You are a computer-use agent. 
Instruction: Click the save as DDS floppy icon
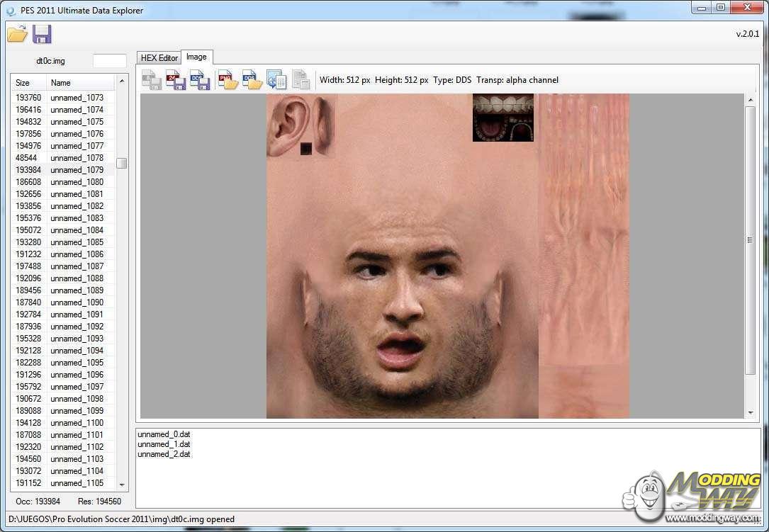[199, 80]
